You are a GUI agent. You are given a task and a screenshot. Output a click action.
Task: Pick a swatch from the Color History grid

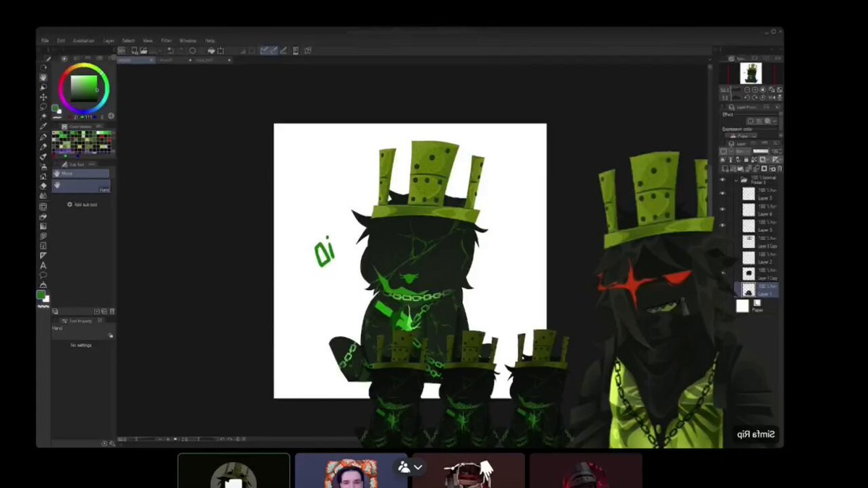(81, 142)
